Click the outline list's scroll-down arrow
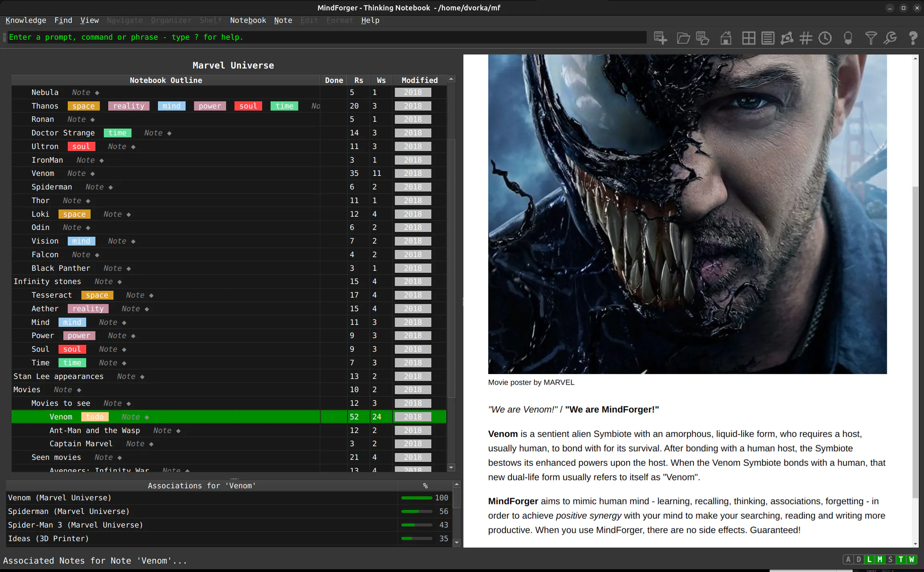The height and width of the screenshot is (572, 924). pos(451,467)
